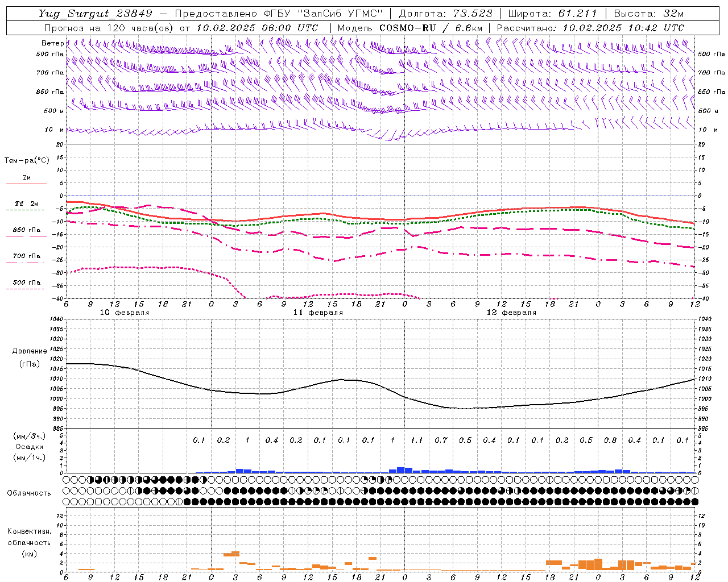Click the Высота: 32м value
728x582 pixels.
point(648,14)
